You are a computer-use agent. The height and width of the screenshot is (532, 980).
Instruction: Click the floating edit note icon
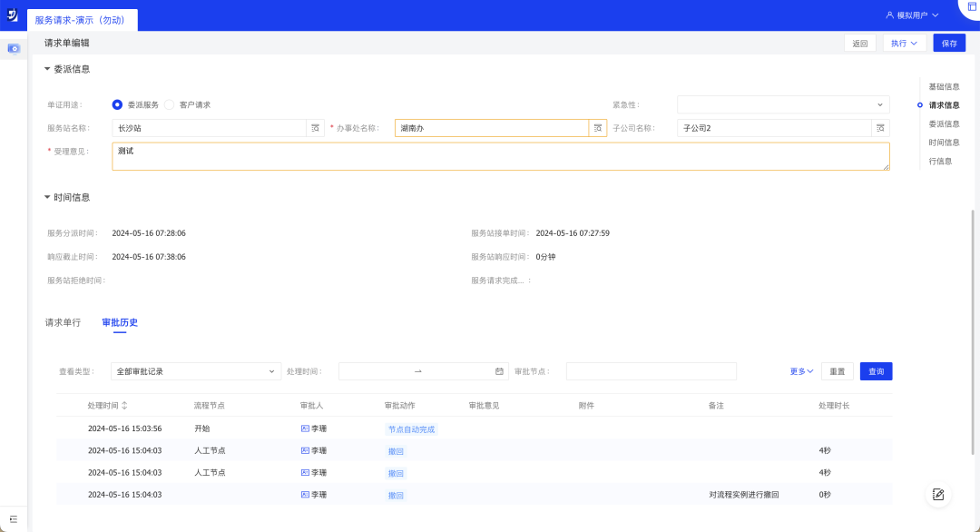[x=938, y=494]
